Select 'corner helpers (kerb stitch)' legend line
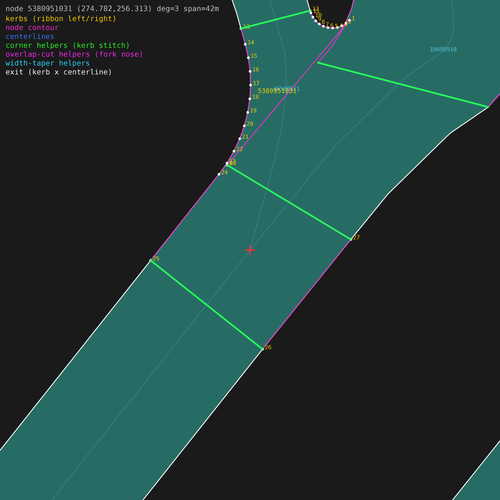This screenshot has width=500, height=500. [67, 45]
